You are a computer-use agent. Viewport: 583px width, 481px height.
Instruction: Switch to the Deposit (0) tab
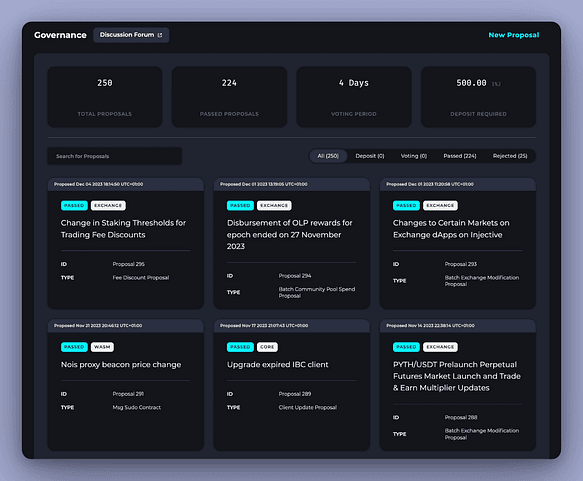tap(370, 156)
